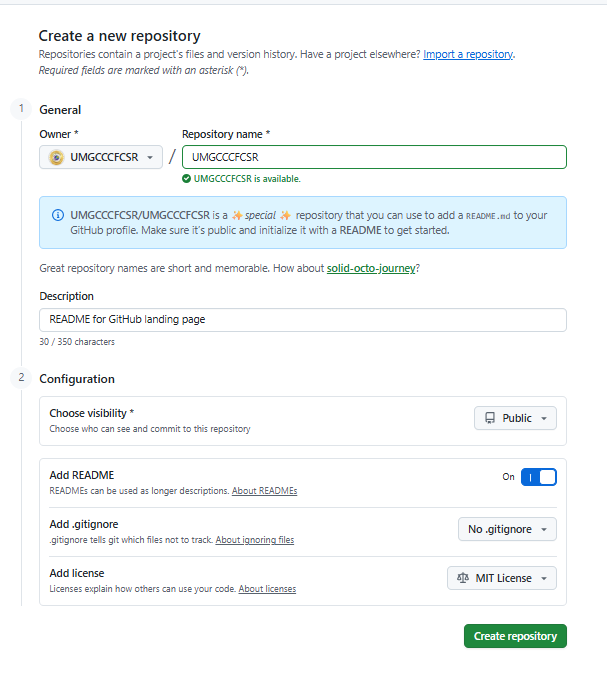
Task: Open the MIT License dropdown
Action: pyautogui.click(x=502, y=578)
